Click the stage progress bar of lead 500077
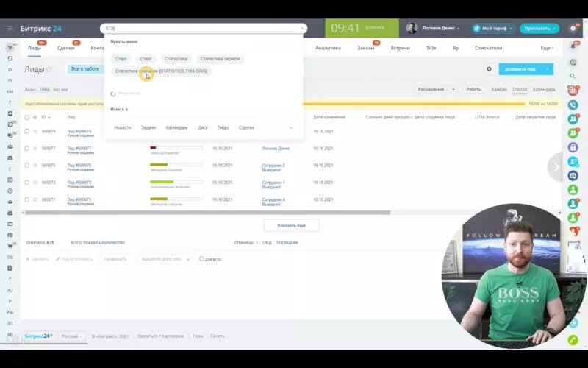588x368 pixels. point(176,148)
